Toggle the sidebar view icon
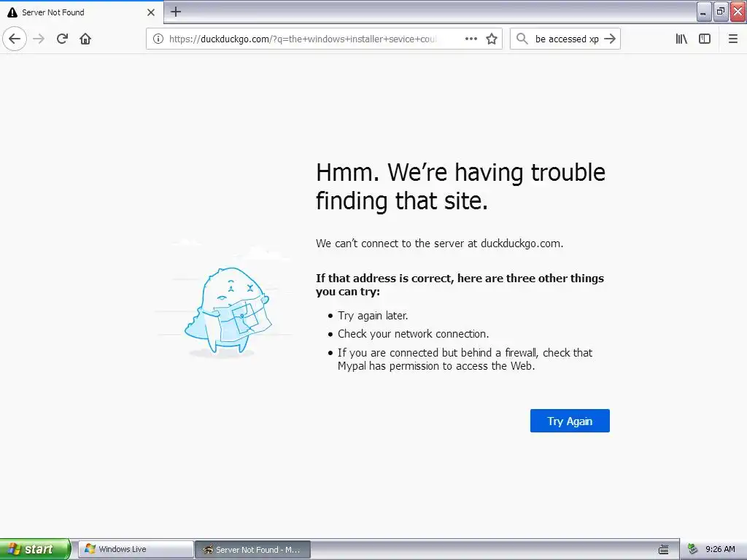Viewport: 747px width, 560px height. (x=705, y=39)
